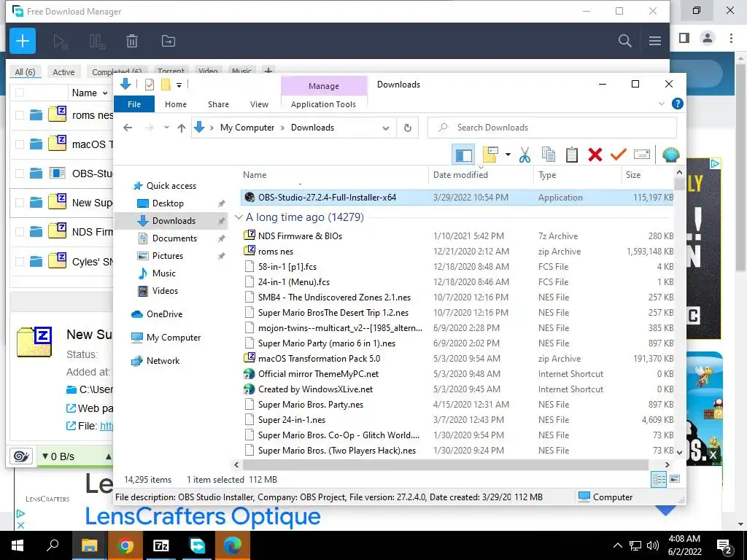
Task: Sort files by Date modified column
Action: point(460,175)
